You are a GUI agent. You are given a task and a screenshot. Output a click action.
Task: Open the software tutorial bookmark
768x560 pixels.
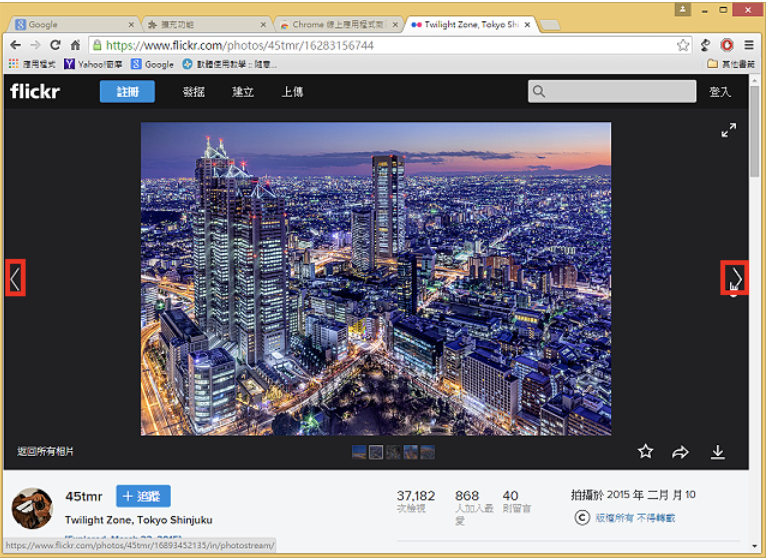click(x=229, y=64)
